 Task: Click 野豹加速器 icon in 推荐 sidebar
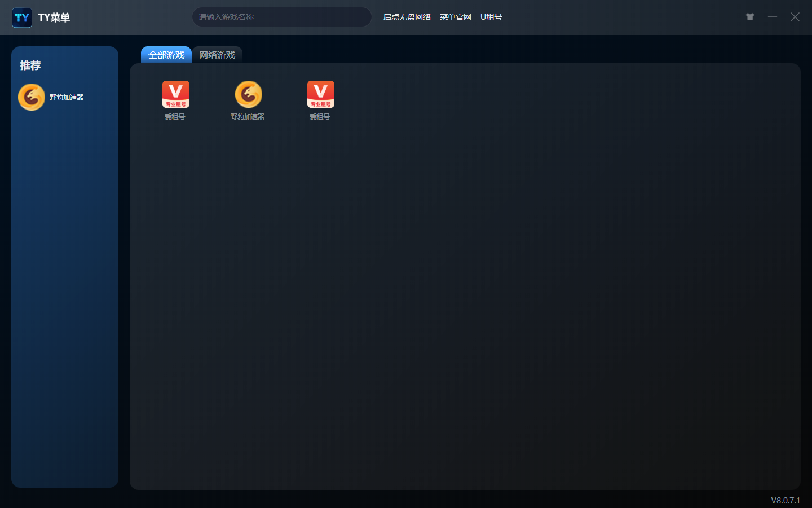pyautogui.click(x=32, y=97)
